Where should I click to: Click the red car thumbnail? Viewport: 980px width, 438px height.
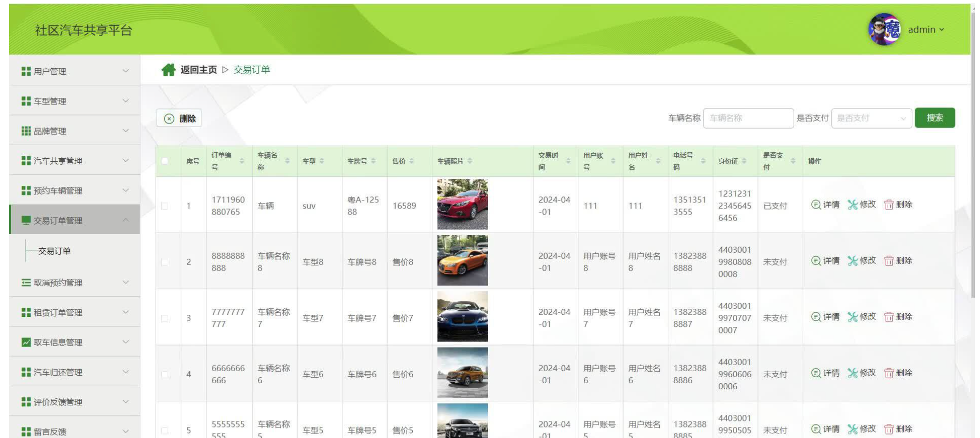pos(462,204)
